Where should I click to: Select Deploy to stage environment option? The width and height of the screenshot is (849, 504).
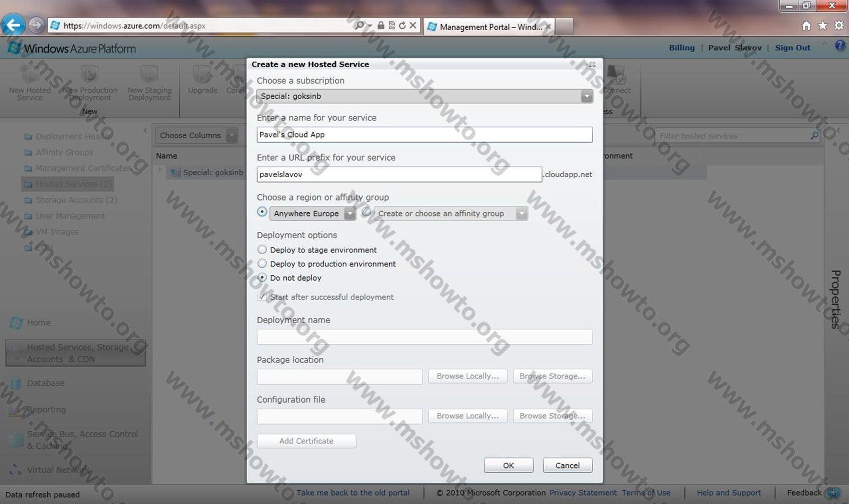click(262, 249)
